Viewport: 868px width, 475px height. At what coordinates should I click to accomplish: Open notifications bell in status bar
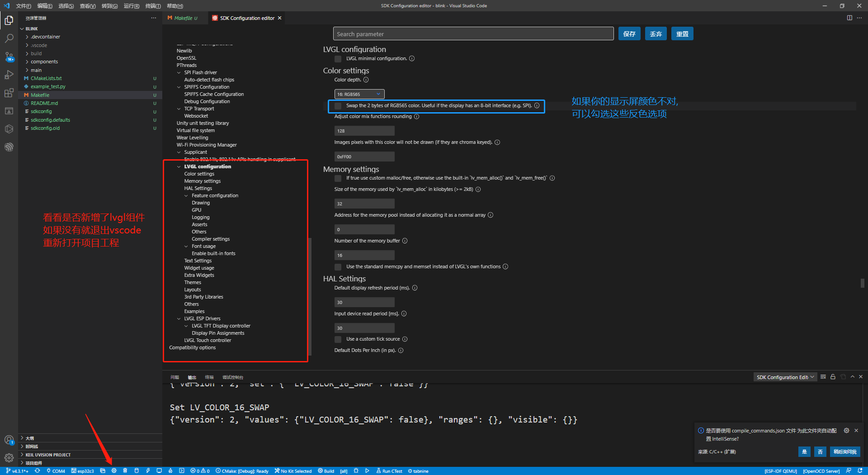click(x=860, y=471)
